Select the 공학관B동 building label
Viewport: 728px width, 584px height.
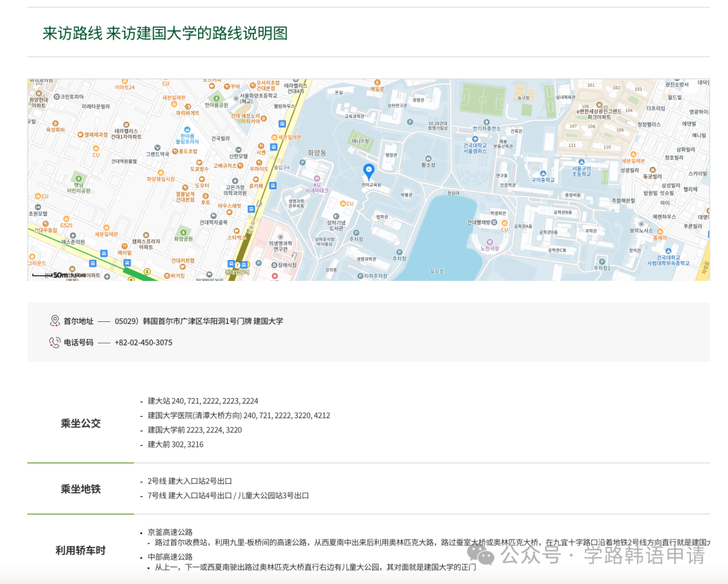563,212
